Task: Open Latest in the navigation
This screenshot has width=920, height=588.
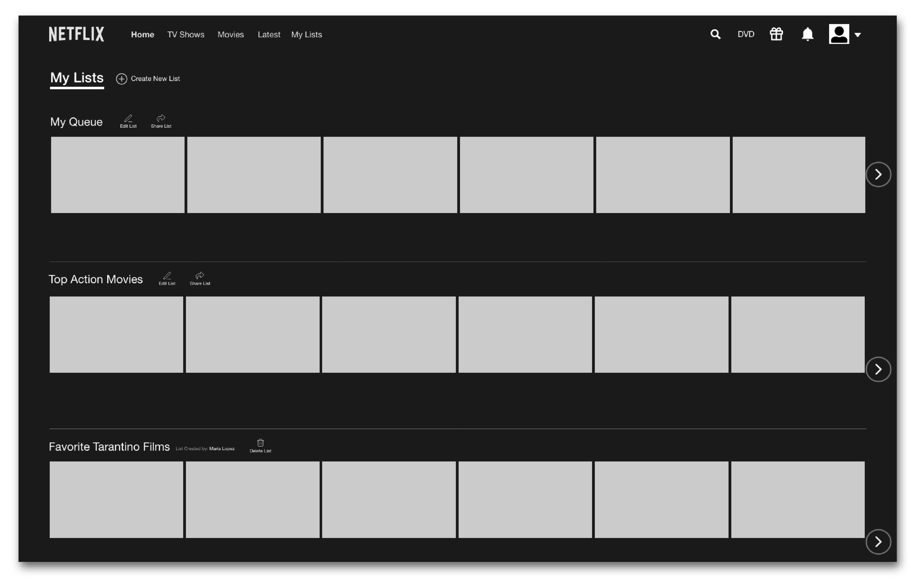Action: coord(269,34)
